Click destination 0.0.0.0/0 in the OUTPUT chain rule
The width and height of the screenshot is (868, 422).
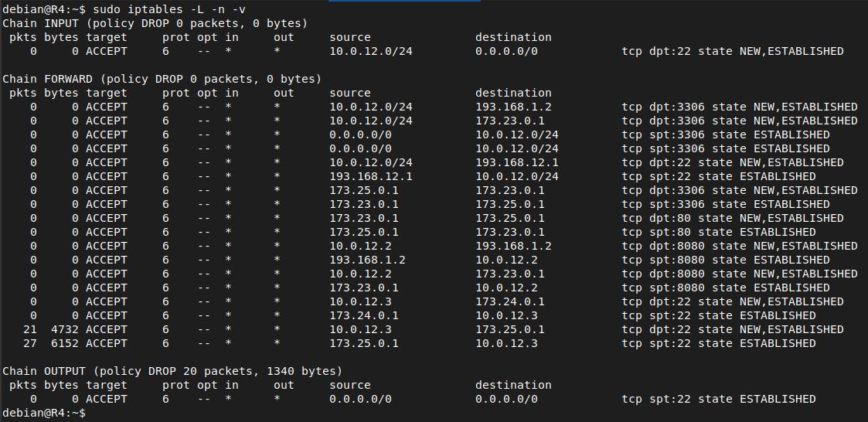click(506, 399)
